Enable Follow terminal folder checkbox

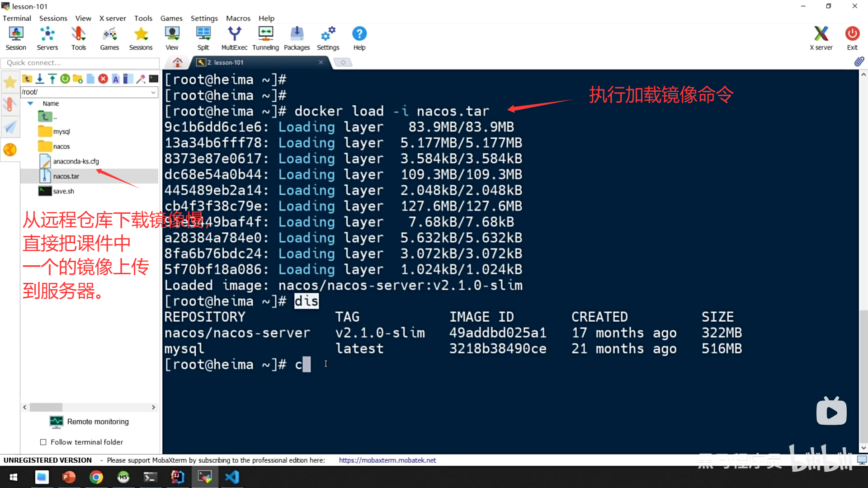pyautogui.click(x=43, y=442)
